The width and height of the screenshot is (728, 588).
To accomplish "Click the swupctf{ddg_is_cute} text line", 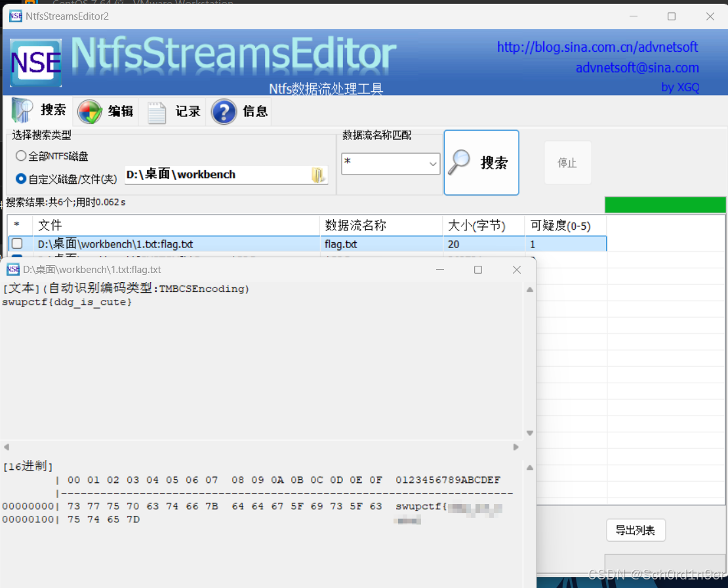I will (67, 302).
